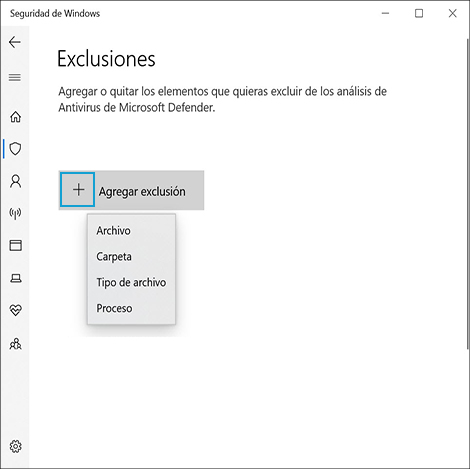Open Account protection person icon
The image size is (470, 469).
15,181
